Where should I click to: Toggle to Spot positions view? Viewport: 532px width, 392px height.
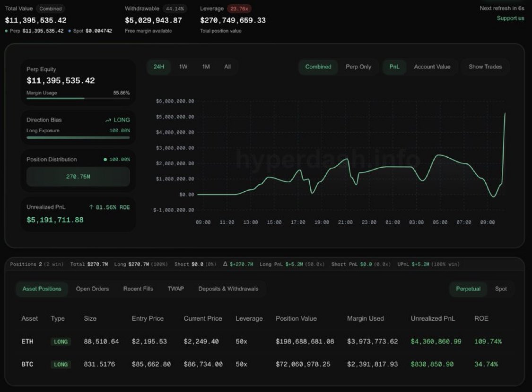tap(501, 289)
